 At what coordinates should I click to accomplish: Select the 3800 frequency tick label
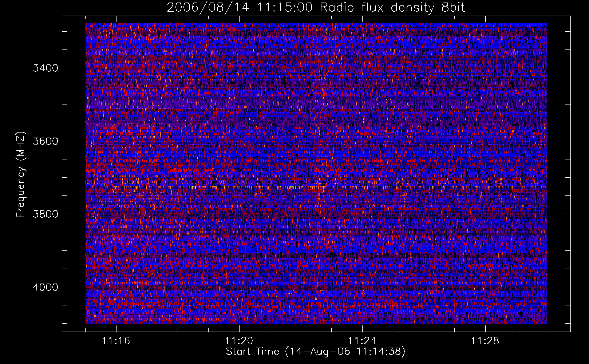[45, 214]
